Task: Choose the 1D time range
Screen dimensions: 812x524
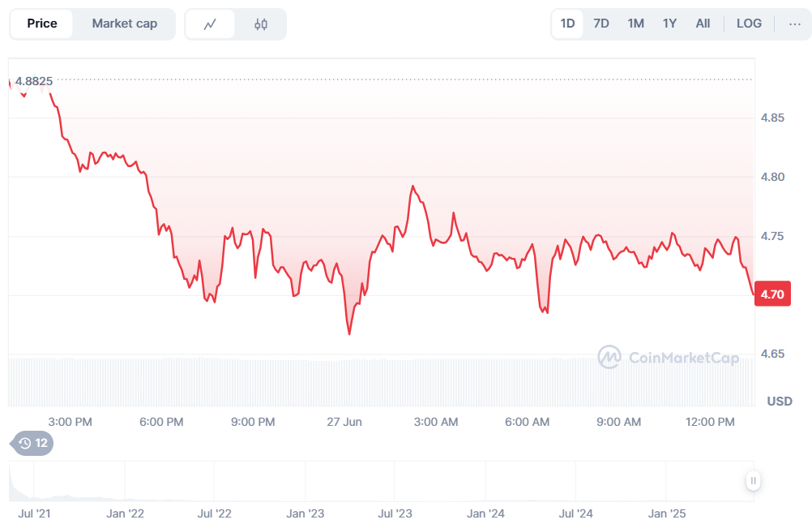Action: [x=567, y=24]
